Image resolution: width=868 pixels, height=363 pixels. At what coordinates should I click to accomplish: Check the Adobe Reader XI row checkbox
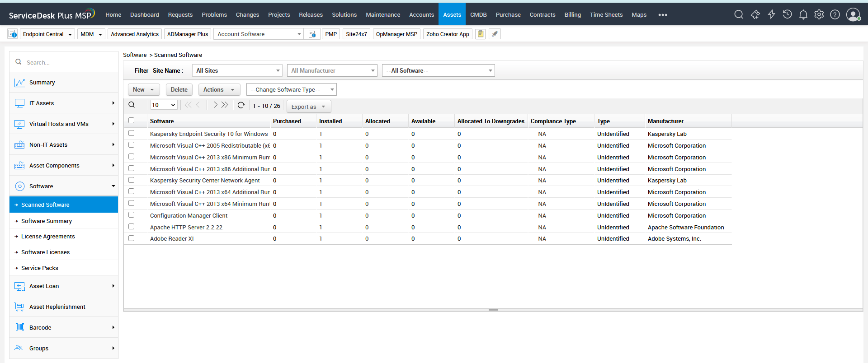pos(132,238)
